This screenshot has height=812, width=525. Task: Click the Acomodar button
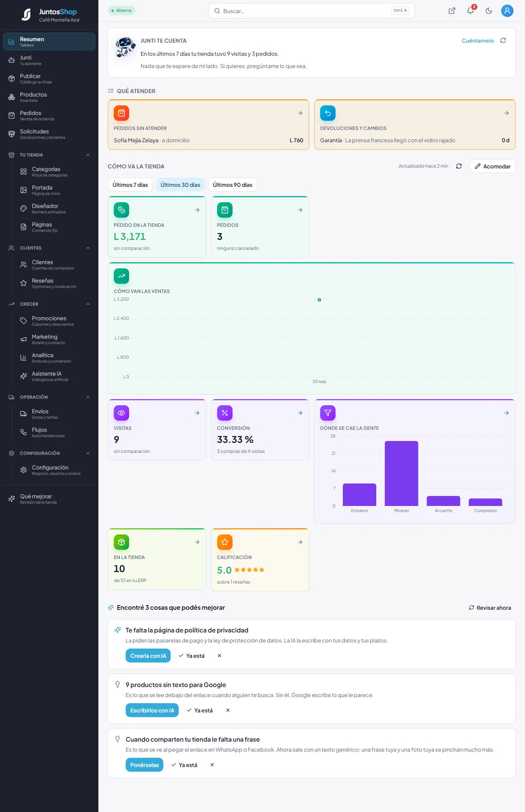tap(493, 166)
